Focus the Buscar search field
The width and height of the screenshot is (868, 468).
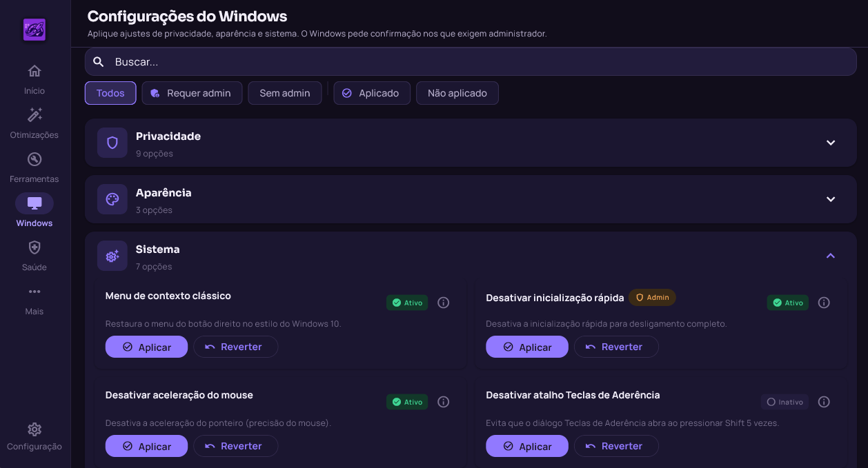click(471, 62)
